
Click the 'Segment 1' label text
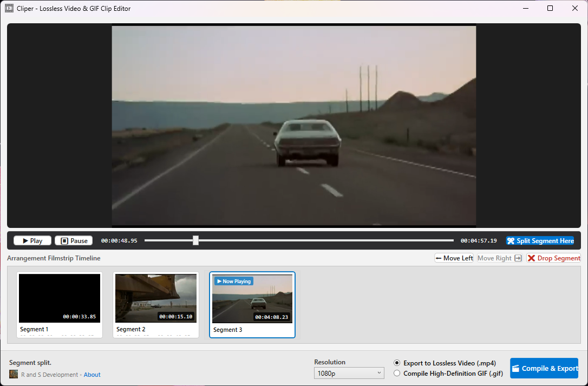point(34,329)
